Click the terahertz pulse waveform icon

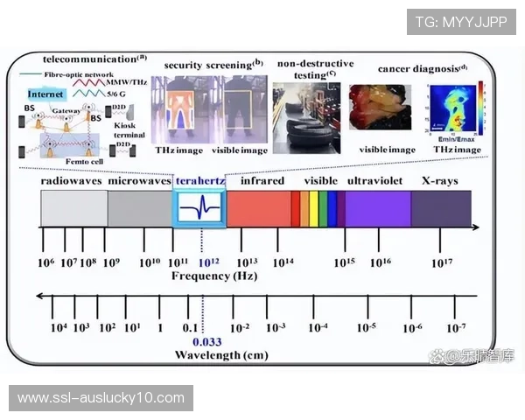coord(199,210)
